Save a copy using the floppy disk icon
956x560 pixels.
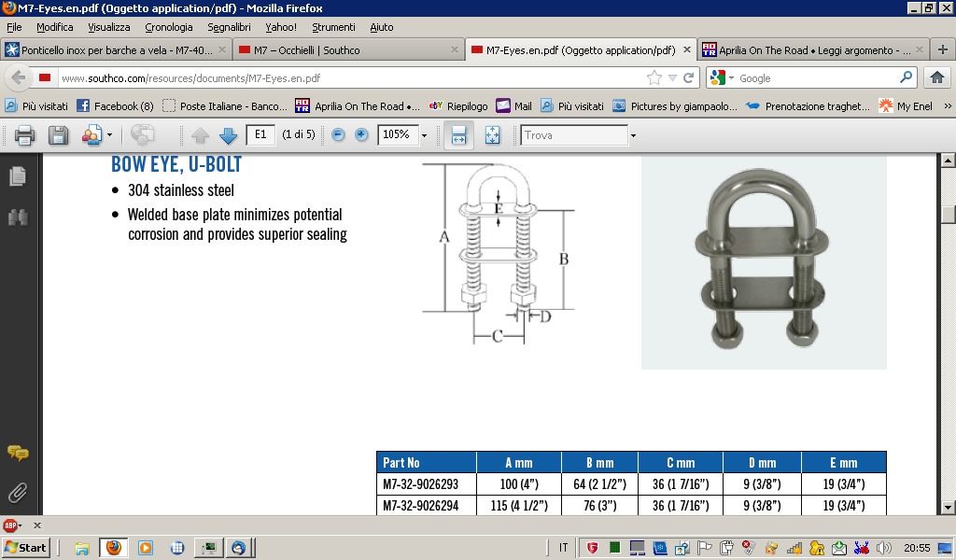[58, 135]
